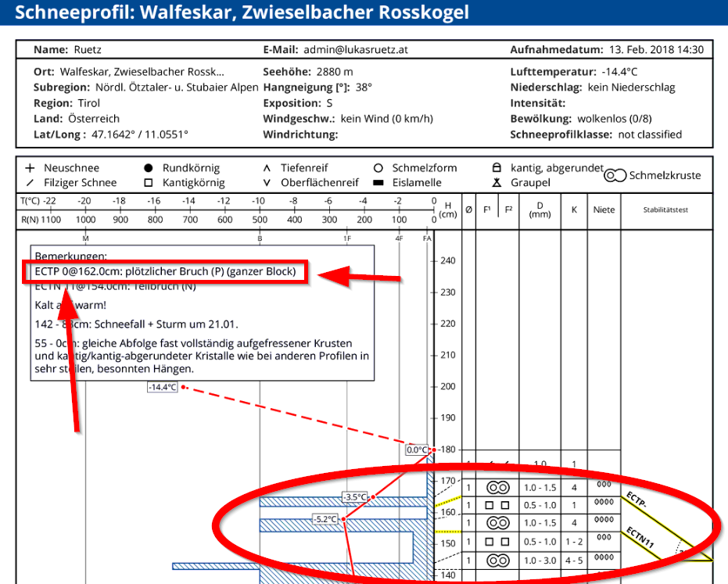The image size is (728, 584).
Task: Click the email admin@lukasruetz.at
Action: point(356,50)
